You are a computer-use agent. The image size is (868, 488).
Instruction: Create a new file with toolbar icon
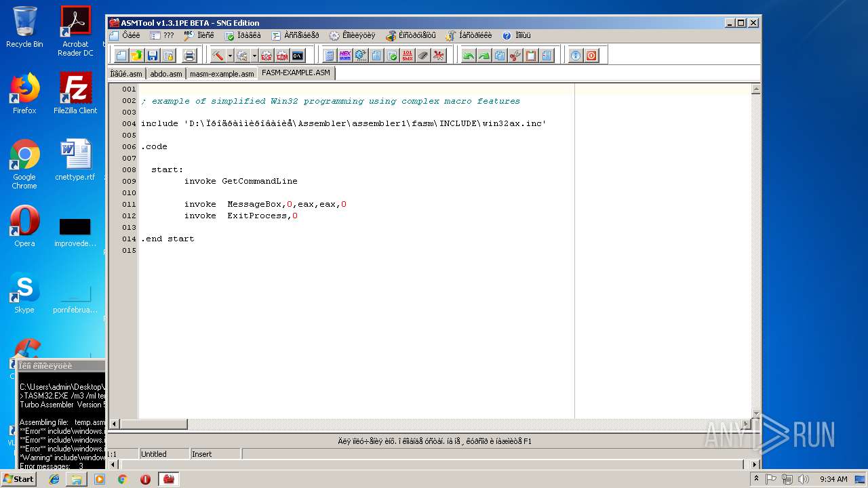coord(121,56)
